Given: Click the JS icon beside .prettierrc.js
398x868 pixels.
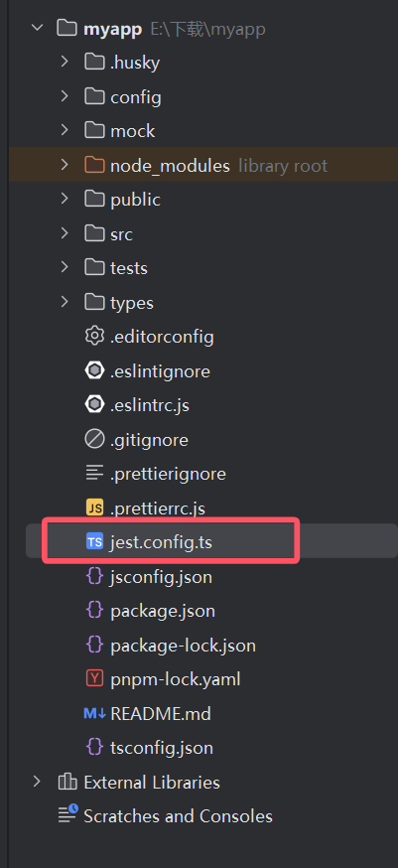Looking at the screenshot, I should pyautogui.click(x=94, y=507).
